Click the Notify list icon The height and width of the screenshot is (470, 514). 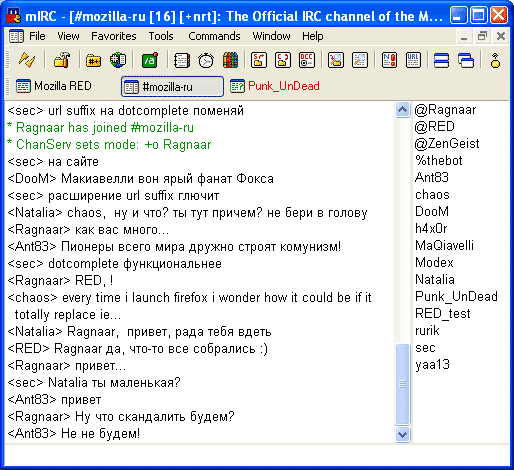tap(389, 60)
